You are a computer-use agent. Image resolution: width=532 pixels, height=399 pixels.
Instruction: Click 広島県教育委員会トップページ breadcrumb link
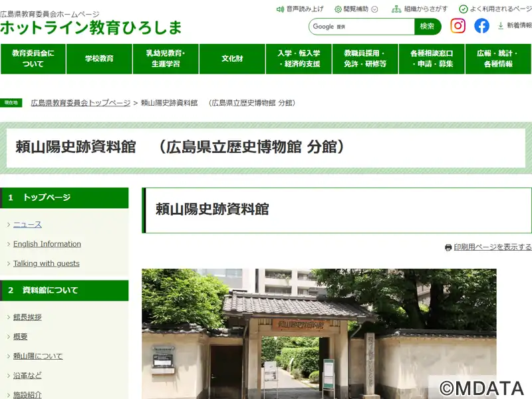pos(80,103)
